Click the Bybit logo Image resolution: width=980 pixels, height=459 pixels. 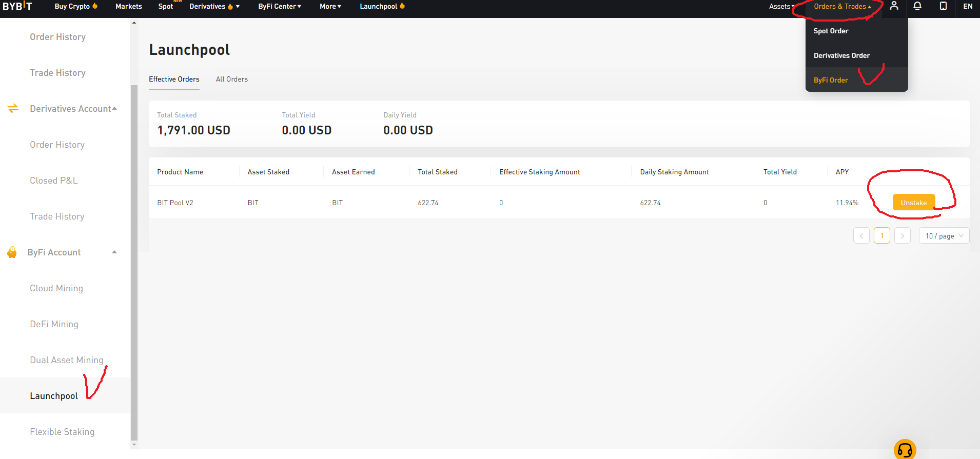click(17, 6)
